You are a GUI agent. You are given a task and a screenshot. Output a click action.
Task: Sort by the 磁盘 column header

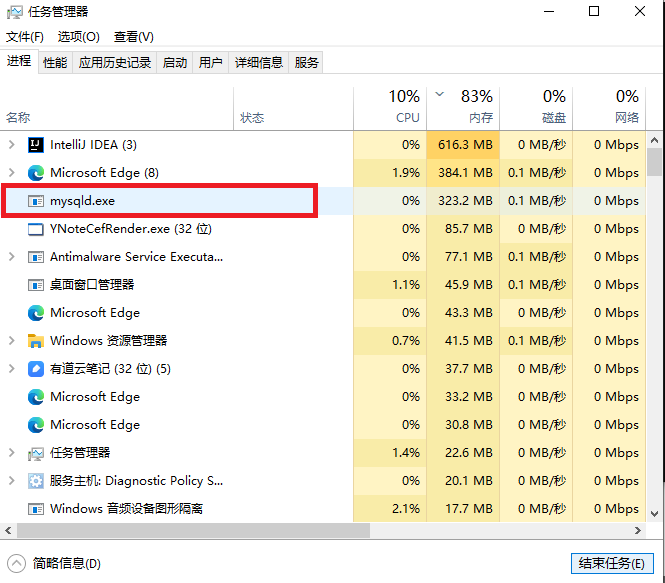click(x=536, y=108)
